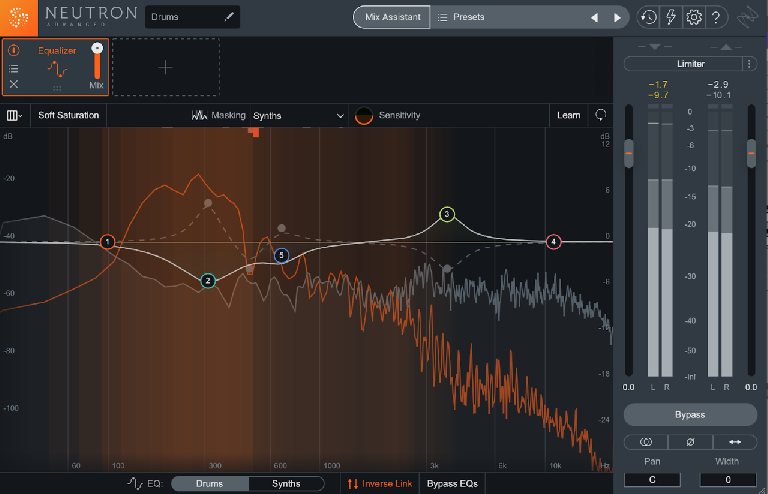Click the Pan value field C
This screenshot has width=768, height=494.
point(652,480)
